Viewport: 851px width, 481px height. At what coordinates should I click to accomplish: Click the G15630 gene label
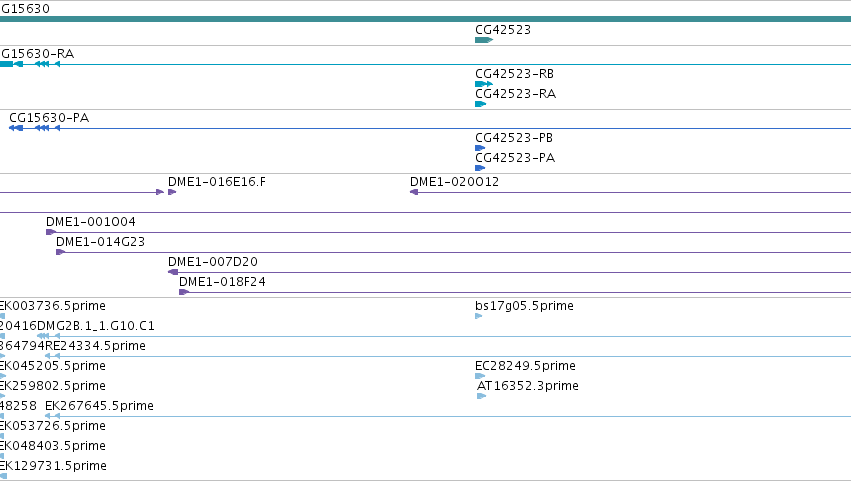tap(25, 9)
